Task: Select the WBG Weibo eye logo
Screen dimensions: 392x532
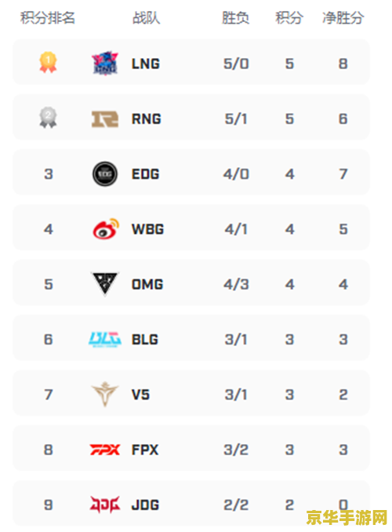Action: [x=106, y=228]
